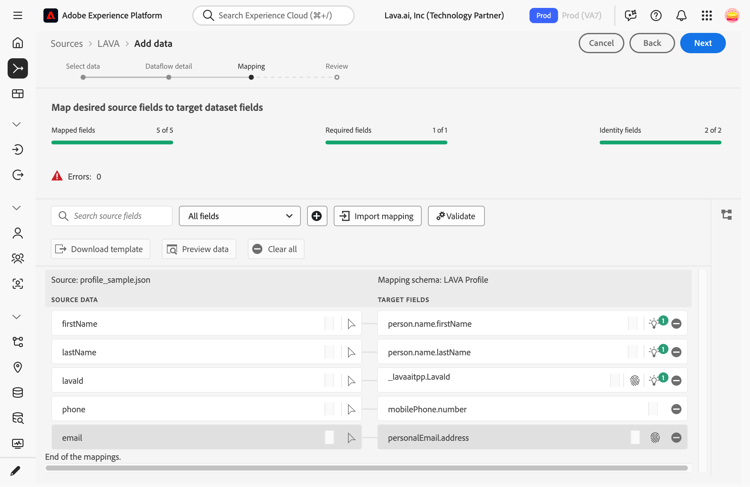Remove the personalEmail.address mapping
Viewport: 750px width, 487px height.
(676, 438)
